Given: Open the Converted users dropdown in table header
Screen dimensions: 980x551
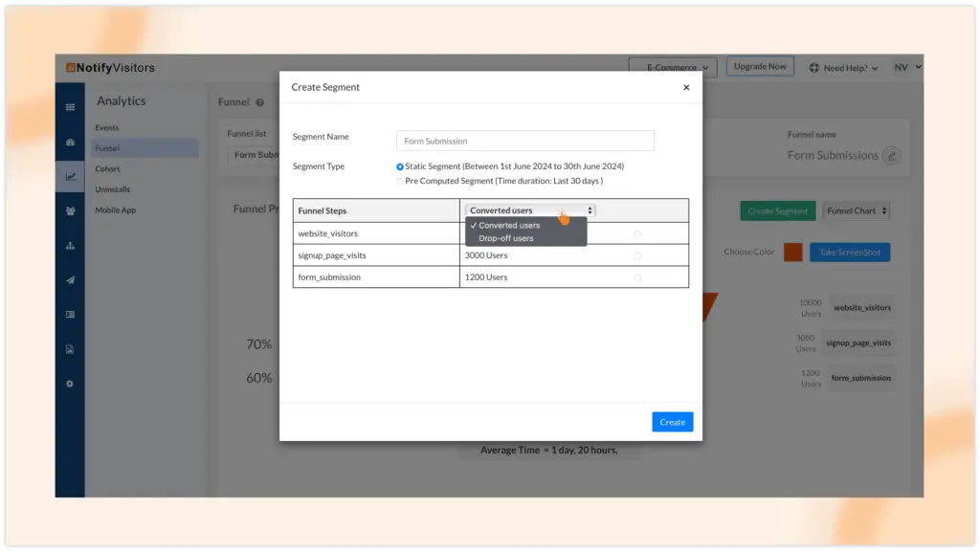Looking at the screenshot, I should coord(530,210).
